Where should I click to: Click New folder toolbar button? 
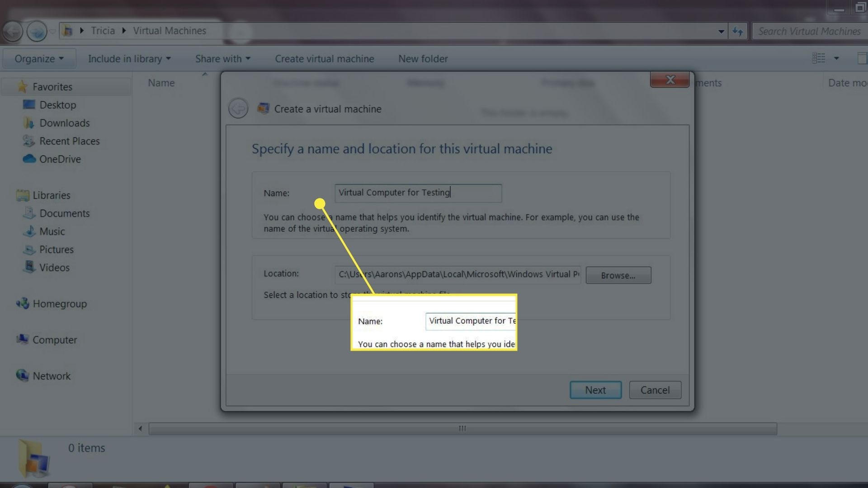pos(423,58)
